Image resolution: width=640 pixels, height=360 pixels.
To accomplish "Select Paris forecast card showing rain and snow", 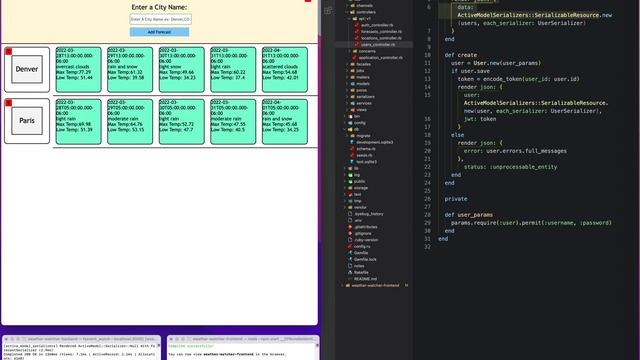I will tap(285, 122).
